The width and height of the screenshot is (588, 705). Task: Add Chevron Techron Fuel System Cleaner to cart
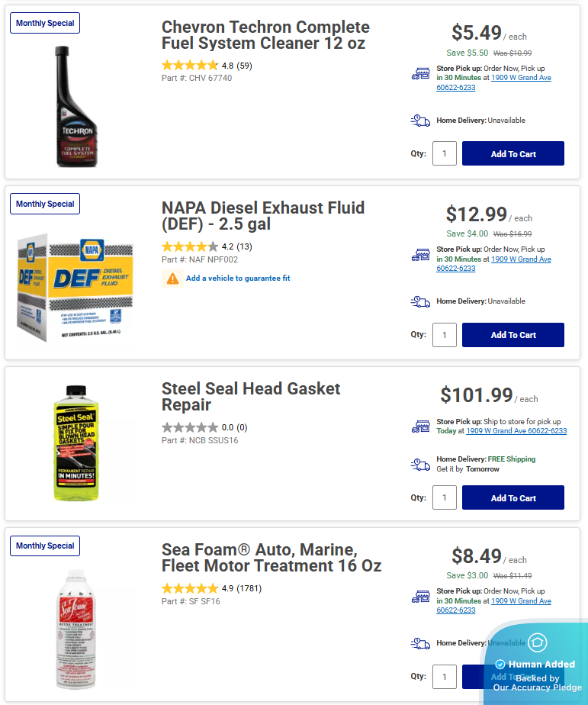512,153
